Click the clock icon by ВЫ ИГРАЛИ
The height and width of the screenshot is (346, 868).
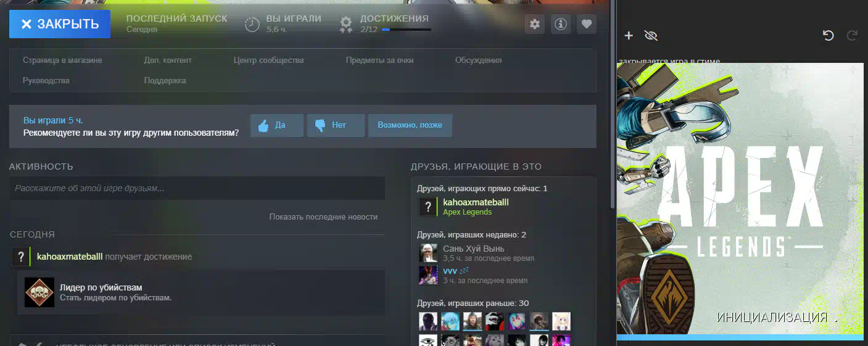tap(252, 24)
